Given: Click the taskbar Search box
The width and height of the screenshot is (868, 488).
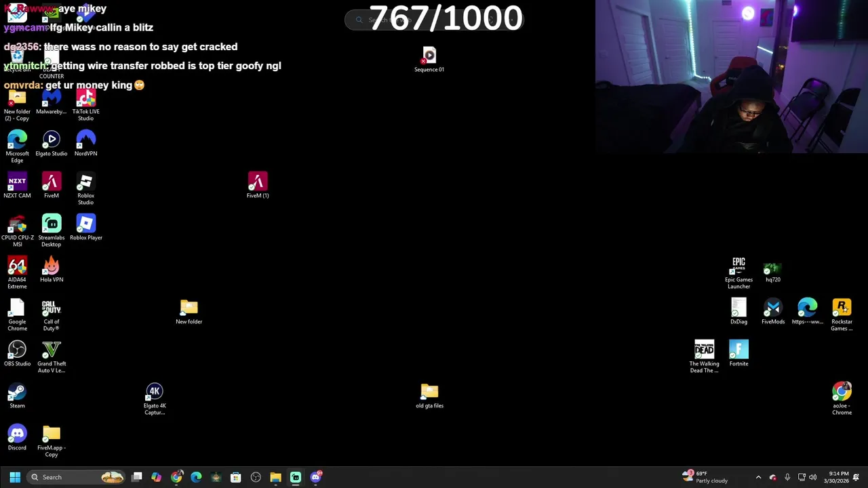Looking at the screenshot, I should [76, 477].
